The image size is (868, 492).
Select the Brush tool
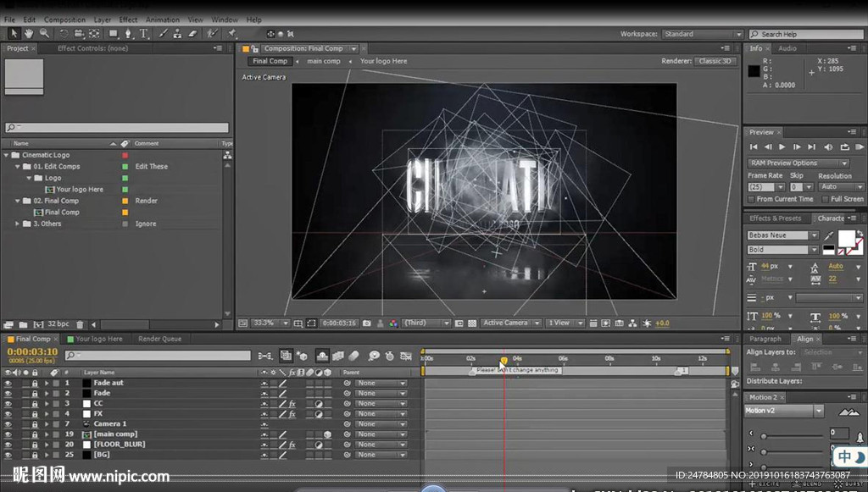[x=164, y=34]
